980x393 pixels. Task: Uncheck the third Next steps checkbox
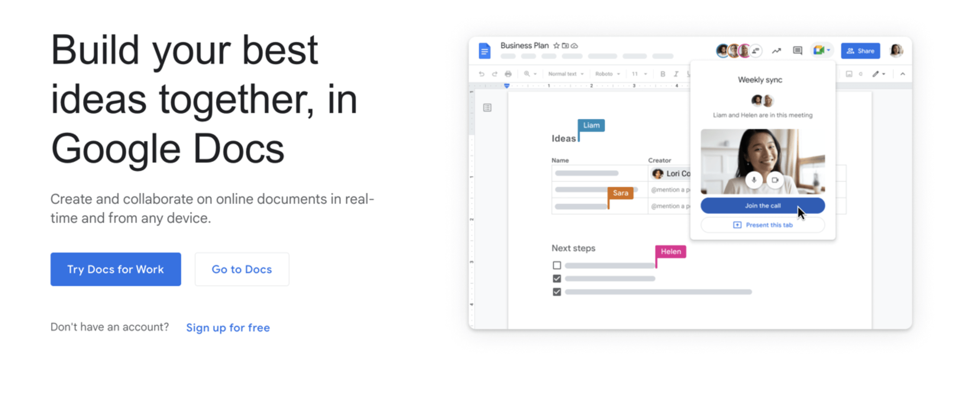[557, 292]
